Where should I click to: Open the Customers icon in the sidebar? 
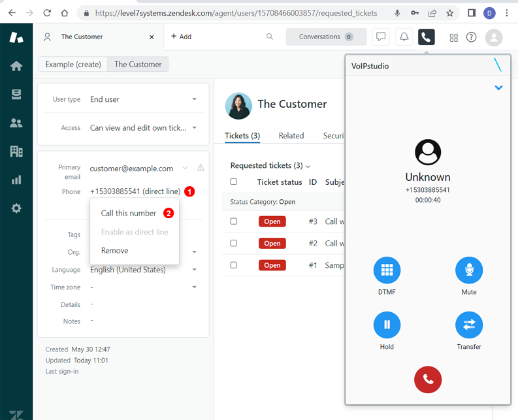click(16, 123)
